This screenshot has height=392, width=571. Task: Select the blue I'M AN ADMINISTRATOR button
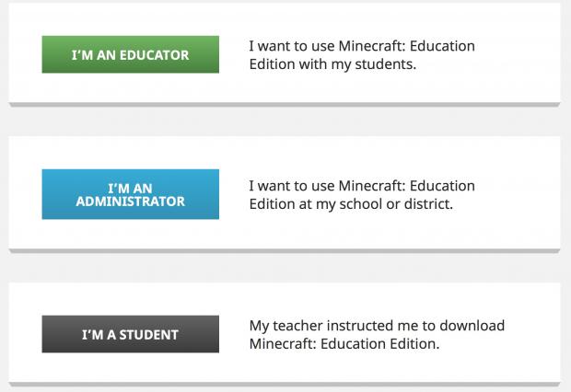coord(130,194)
